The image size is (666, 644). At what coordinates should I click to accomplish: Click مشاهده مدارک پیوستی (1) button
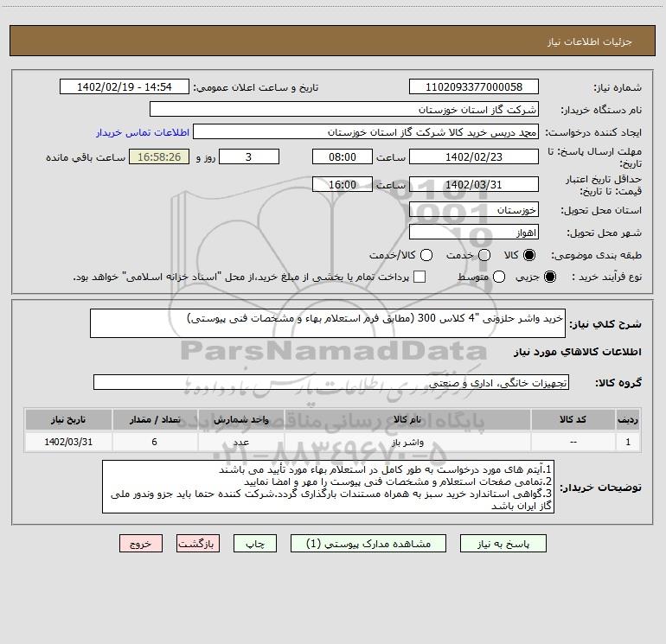[368, 544]
